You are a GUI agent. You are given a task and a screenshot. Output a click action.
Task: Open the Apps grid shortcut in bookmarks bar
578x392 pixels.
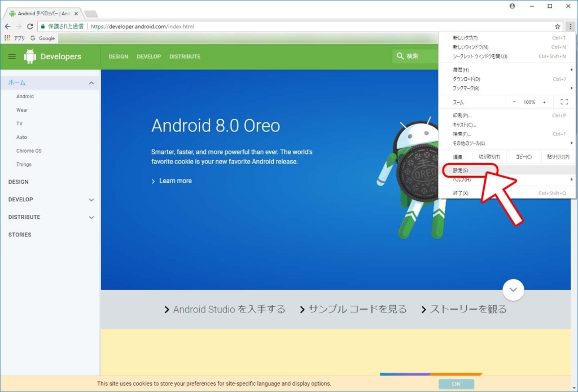[14, 38]
